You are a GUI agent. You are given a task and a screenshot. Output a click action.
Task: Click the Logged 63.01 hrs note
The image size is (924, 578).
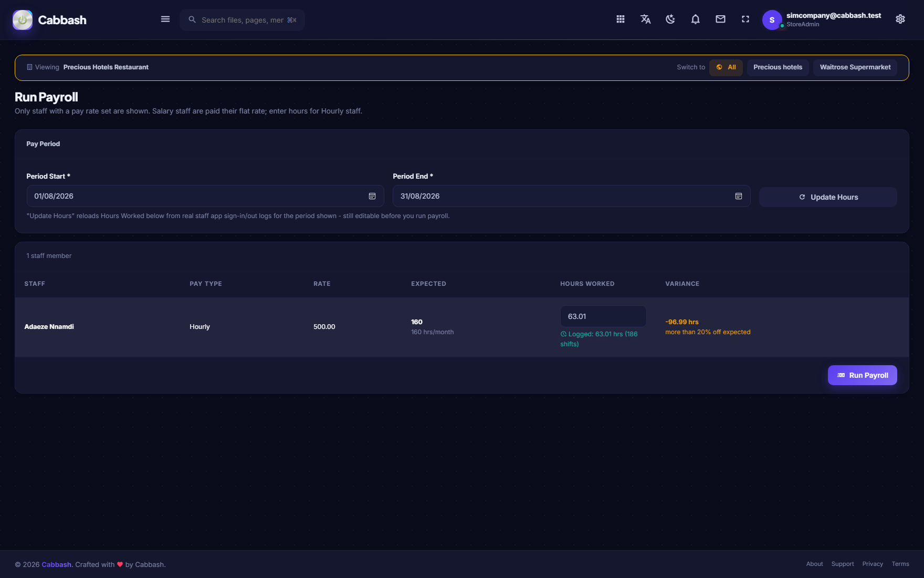[599, 339]
